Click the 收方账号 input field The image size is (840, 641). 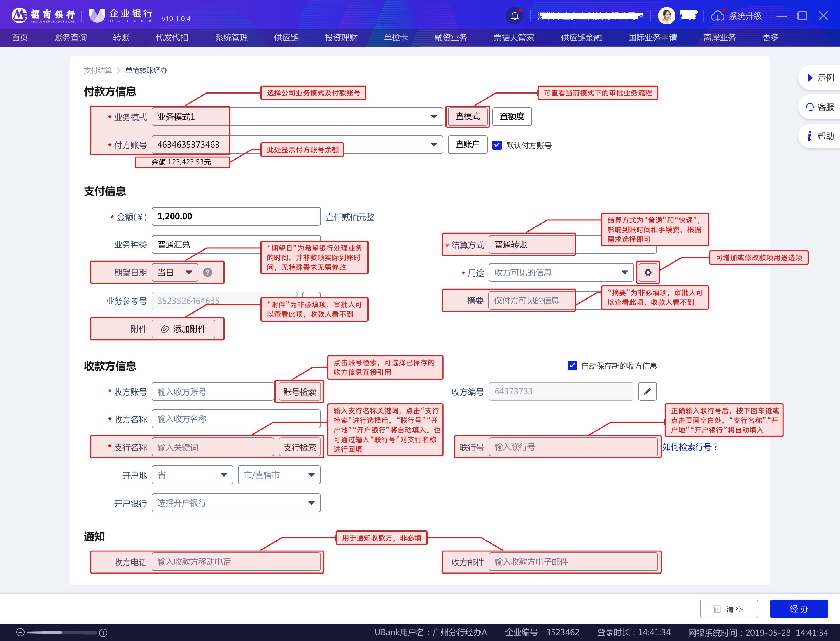213,392
